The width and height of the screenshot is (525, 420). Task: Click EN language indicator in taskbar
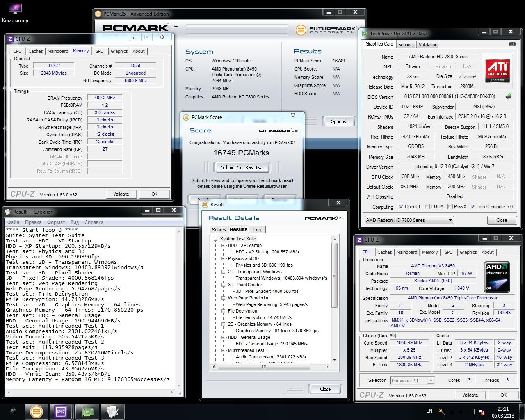429,411
